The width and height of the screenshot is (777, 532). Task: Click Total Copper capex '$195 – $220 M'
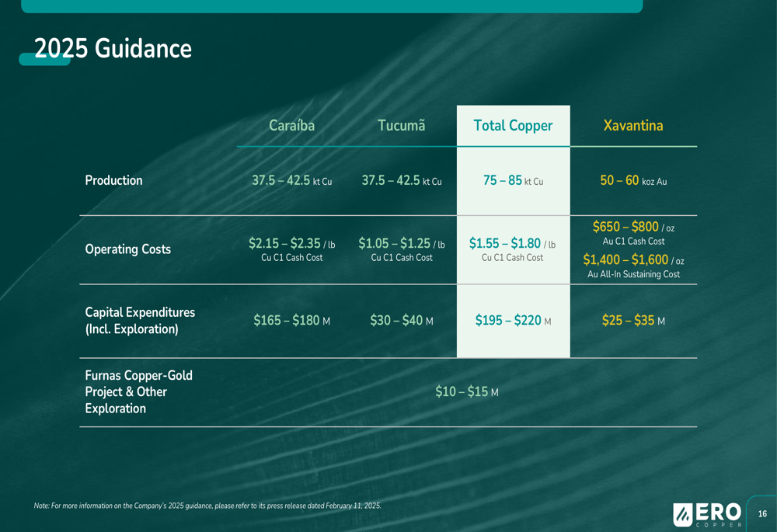513,321
